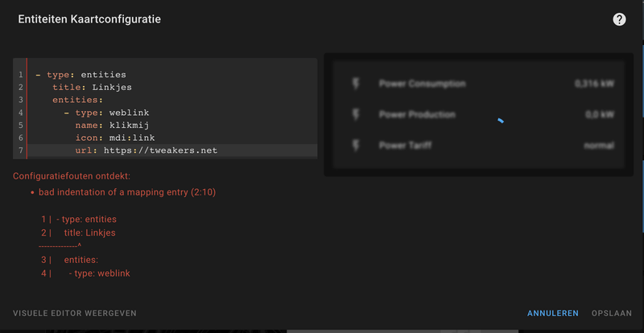The height and width of the screenshot is (333, 644).
Task: Click the 0,0 kW value in preview
Action: click(x=600, y=114)
